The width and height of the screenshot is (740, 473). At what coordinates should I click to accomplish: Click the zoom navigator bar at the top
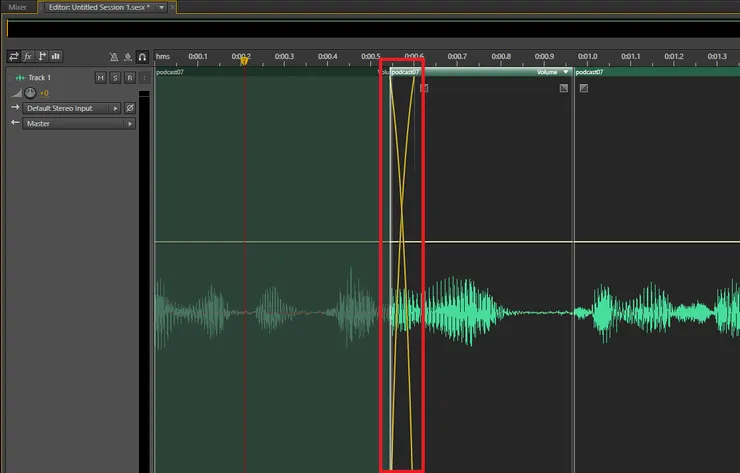point(373,29)
